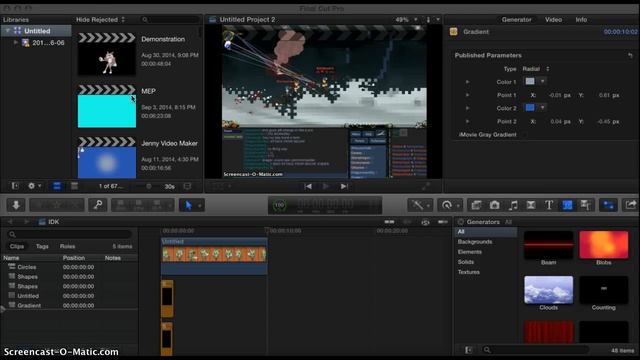640x360 pixels.
Task: Open the Hide Rejected filter menu
Action: (100, 20)
